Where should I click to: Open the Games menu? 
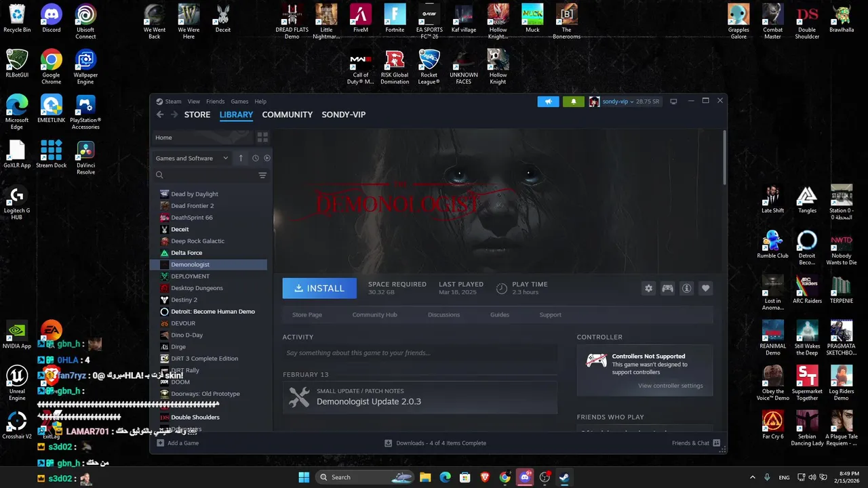coord(239,102)
